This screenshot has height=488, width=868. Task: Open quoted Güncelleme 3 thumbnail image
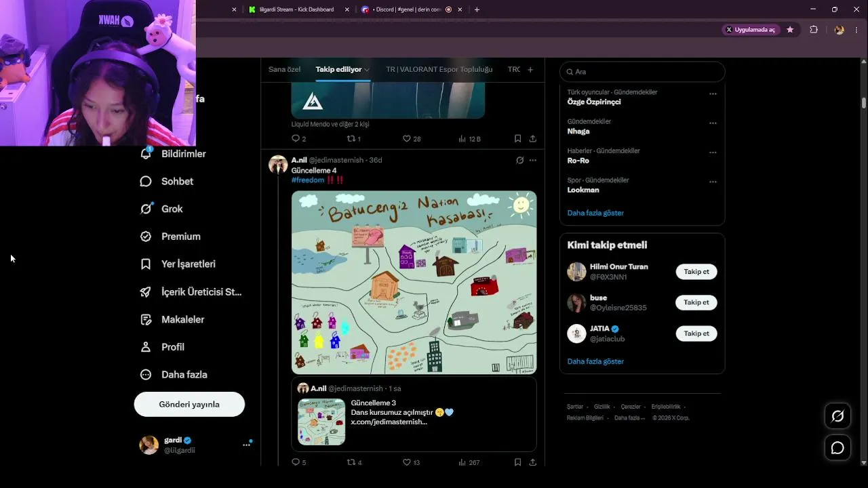(x=321, y=422)
